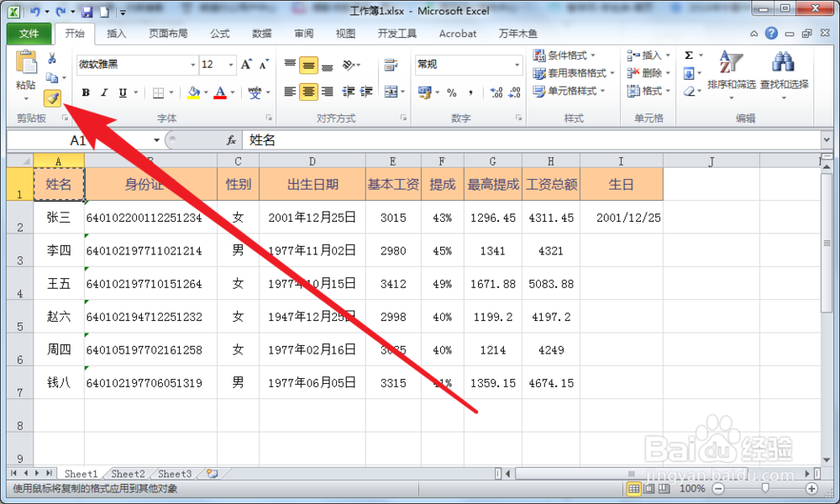This screenshot has width=840, height=504.
Task: Click the red font color A
Action: click(219, 92)
